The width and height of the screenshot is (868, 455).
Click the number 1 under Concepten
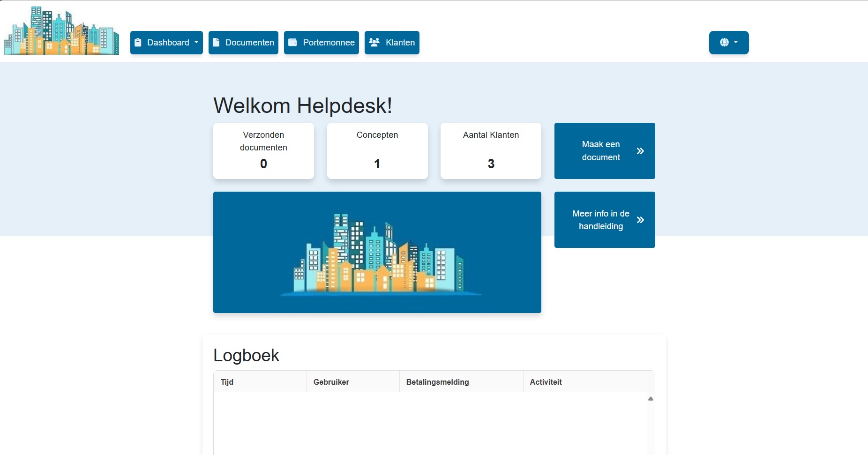(x=377, y=164)
